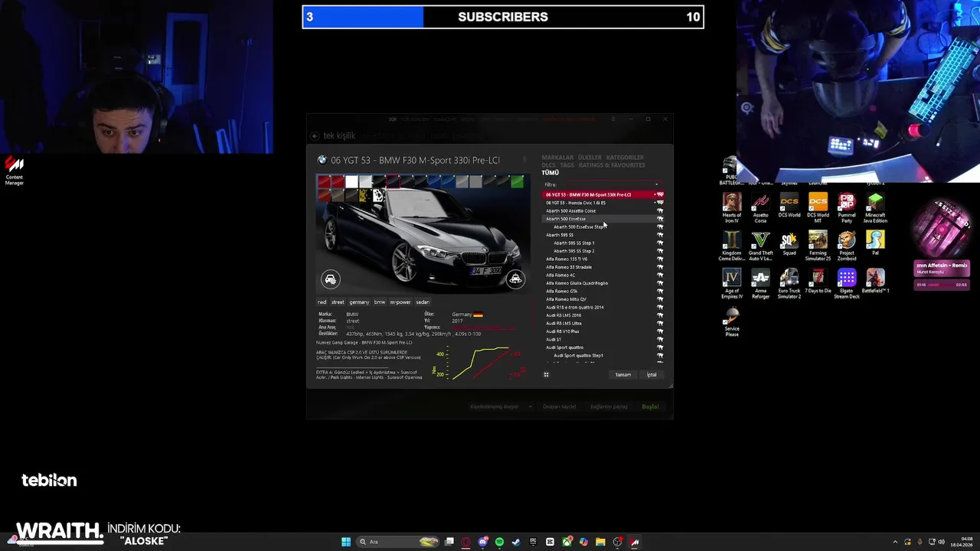
Task: Select '06 YGT 53 - Honda Civic 1.6i ES'
Action: pos(603,203)
